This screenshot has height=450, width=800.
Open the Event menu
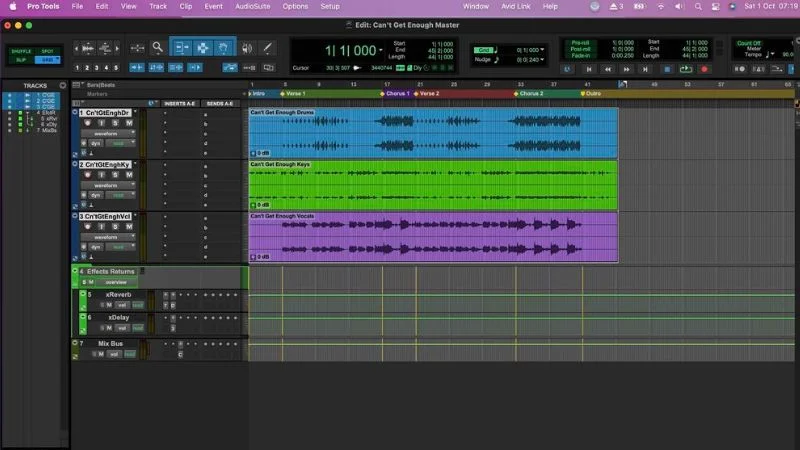pyautogui.click(x=213, y=7)
